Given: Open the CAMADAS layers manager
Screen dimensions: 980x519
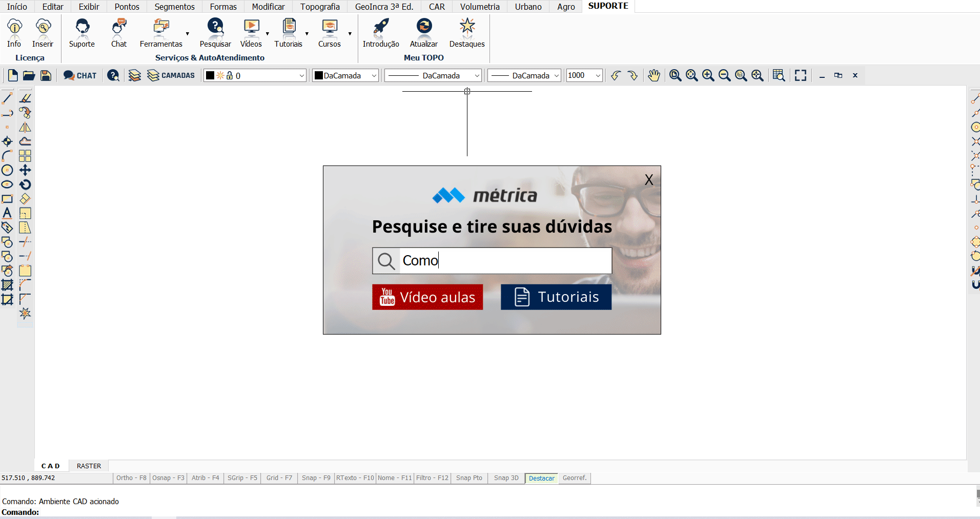Looking at the screenshot, I should point(171,76).
